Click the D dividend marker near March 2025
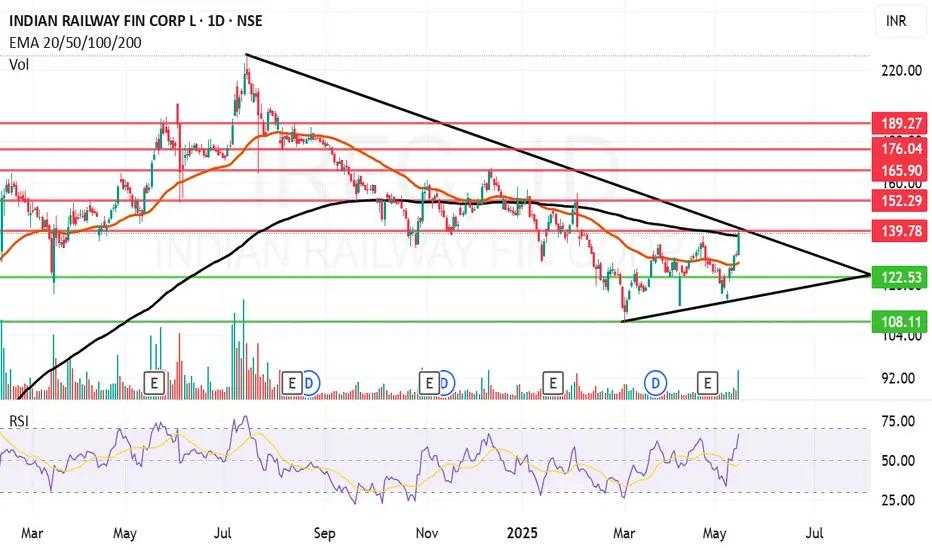Image resolution: width=932 pixels, height=550 pixels. 656,384
